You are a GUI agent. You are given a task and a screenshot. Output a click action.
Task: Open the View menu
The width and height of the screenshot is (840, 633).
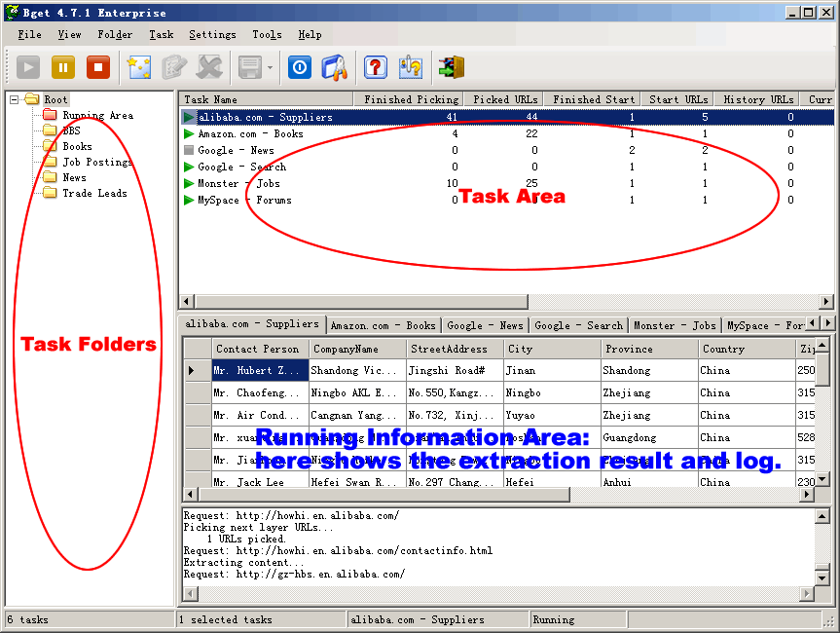coord(70,35)
